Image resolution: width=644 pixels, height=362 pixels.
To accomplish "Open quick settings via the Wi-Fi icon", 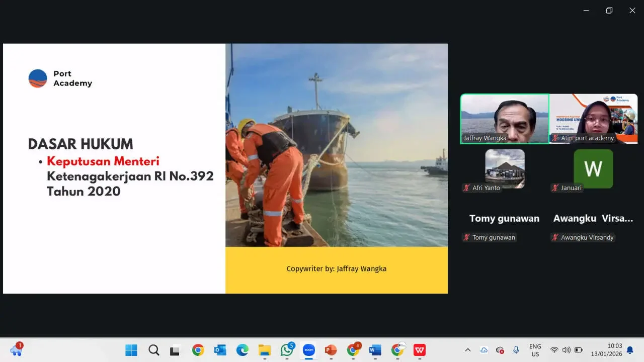I will point(554,350).
